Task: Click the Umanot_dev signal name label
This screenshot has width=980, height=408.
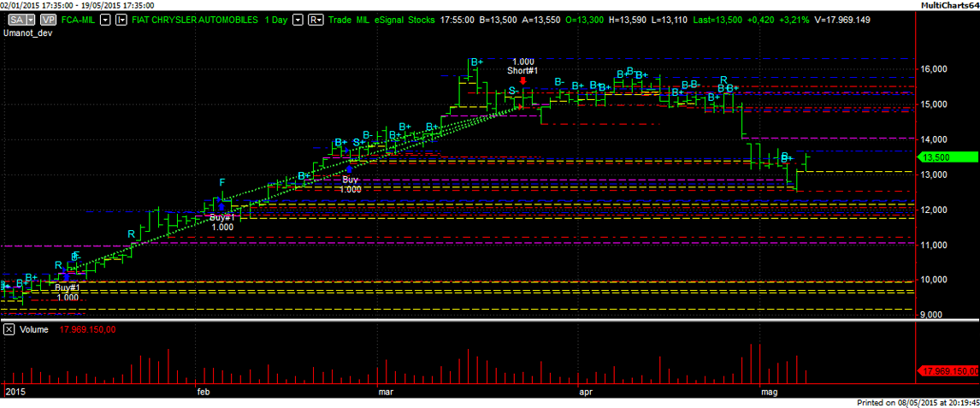Action: [x=28, y=33]
